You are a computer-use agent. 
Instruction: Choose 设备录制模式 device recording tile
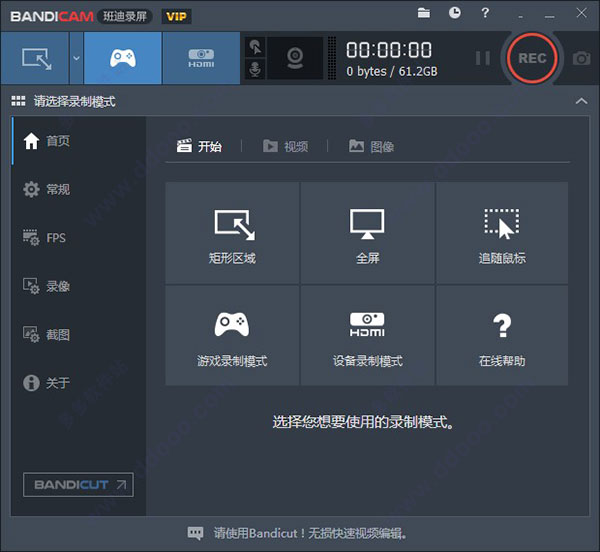click(x=367, y=335)
